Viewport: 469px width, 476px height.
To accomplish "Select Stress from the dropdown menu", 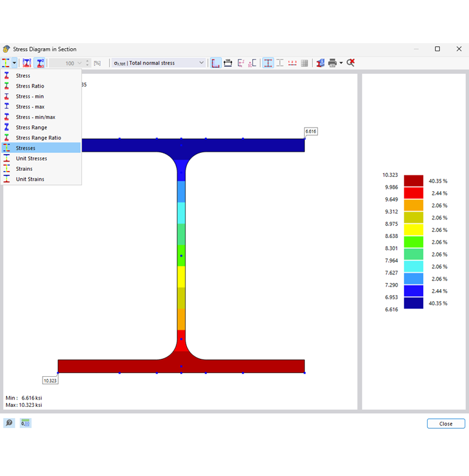I will [x=41, y=76].
